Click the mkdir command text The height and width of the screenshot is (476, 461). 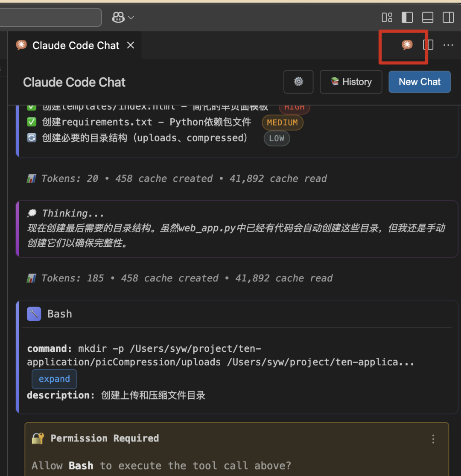pos(221,355)
